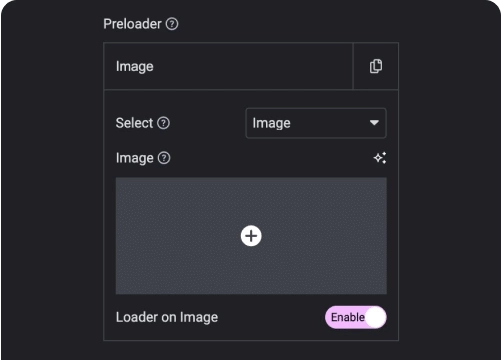Viewport: 501px width, 360px height.
Task: Click the Preloader help question-mark icon
Action: point(172,24)
